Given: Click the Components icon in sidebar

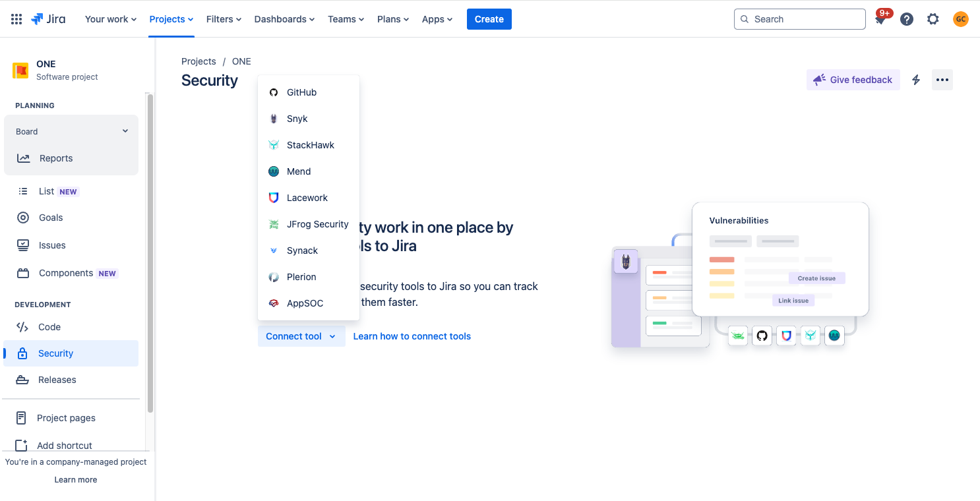Looking at the screenshot, I should tap(23, 273).
